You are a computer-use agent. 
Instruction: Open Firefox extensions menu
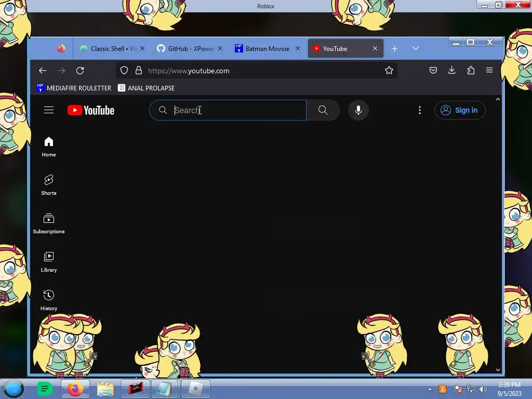tap(471, 70)
